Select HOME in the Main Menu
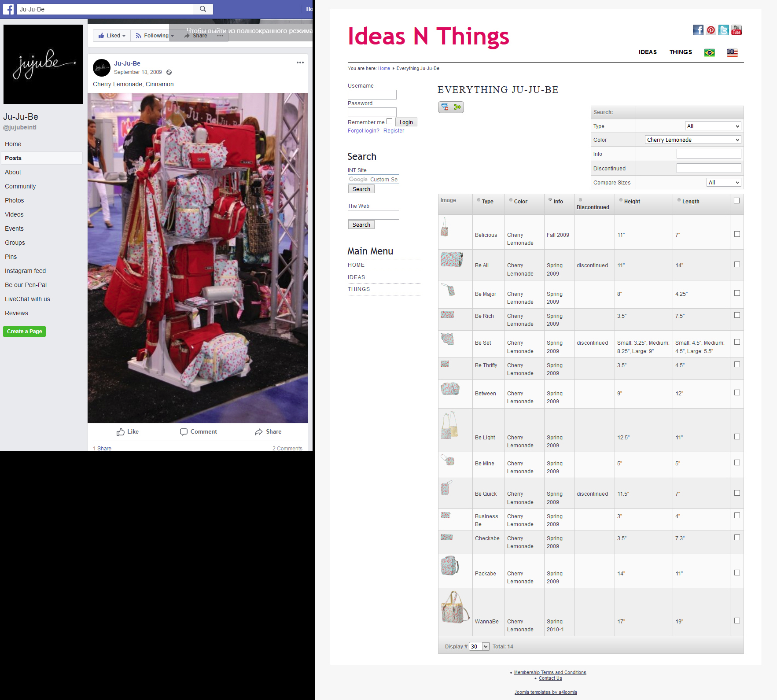Viewport: 777px width, 700px height. (x=356, y=265)
